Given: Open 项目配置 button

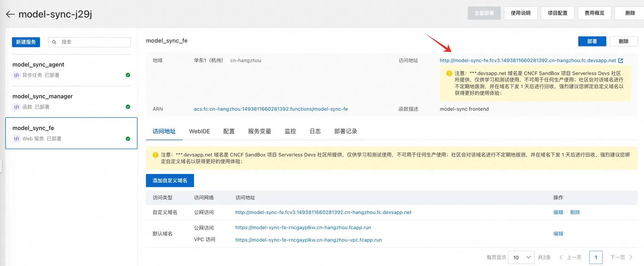Looking at the screenshot, I should click(558, 13).
